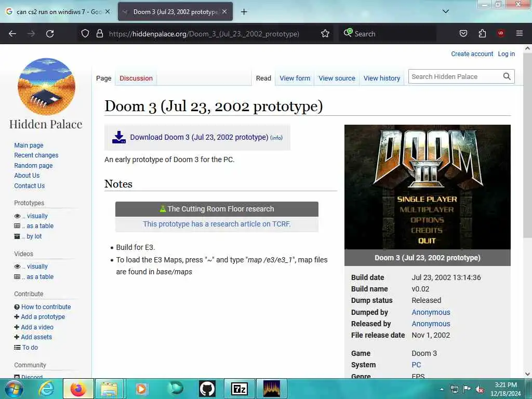Screen dimensions: 532x399
Task: Click the Firefox Search box in toolbar
Action: coord(387,34)
